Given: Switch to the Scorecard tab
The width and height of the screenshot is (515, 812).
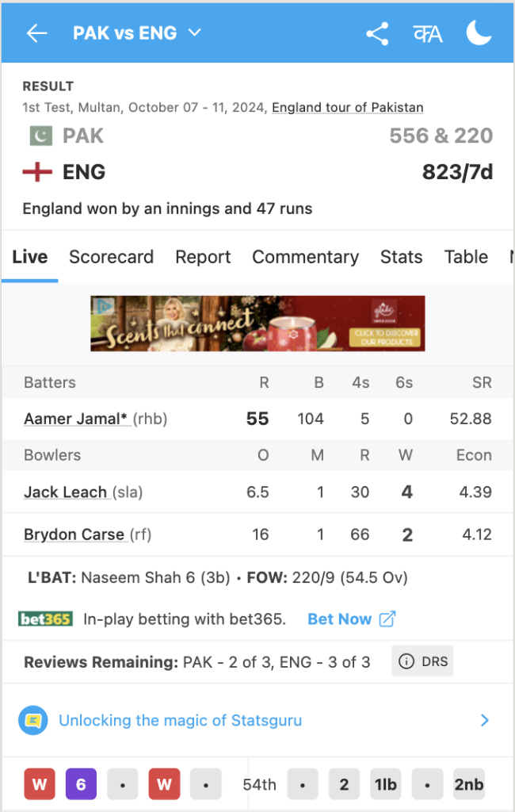Looking at the screenshot, I should (111, 257).
